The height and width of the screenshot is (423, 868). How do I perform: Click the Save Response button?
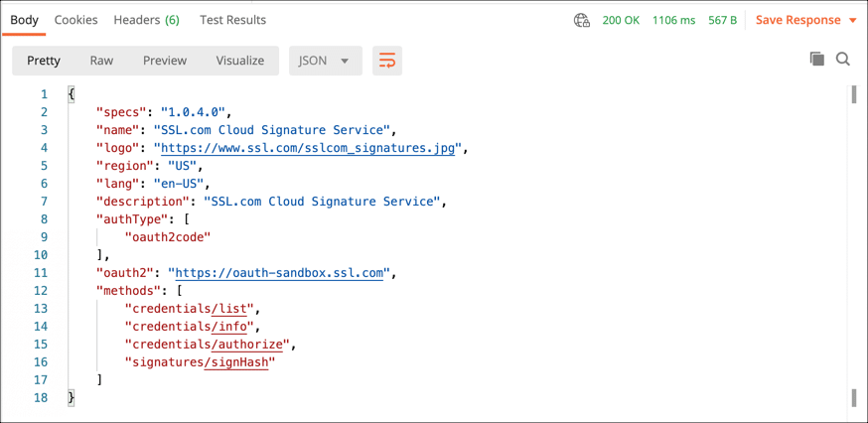797,20
